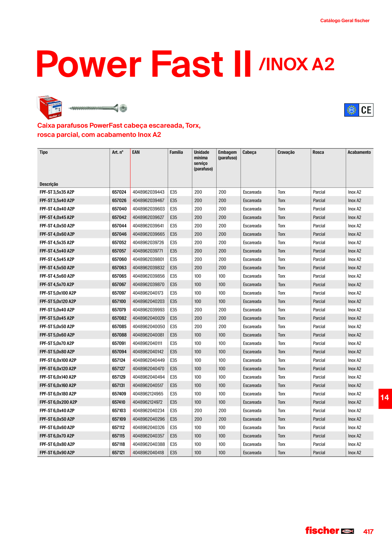
Task: Click article number 657085
Action: click(119, 327)
